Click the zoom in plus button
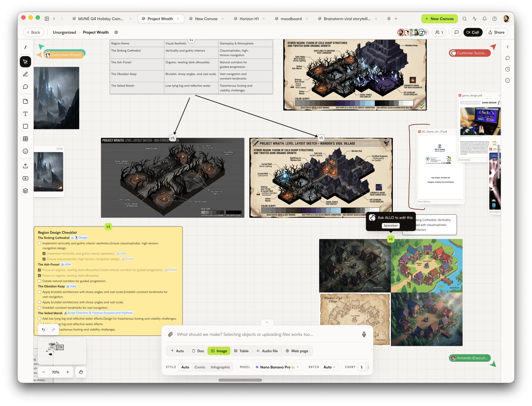The width and height of the screenshot is (532, 406). [x=68, y=372]
